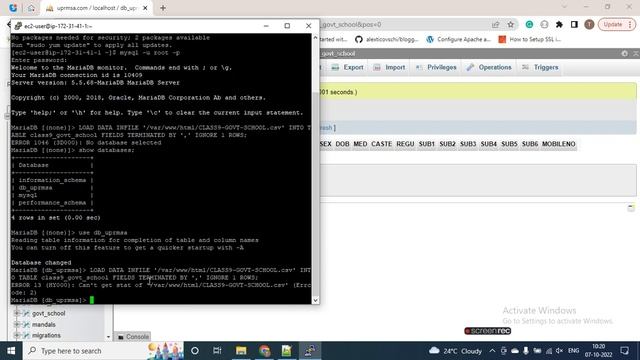Open the GitHub alexticovschi bookmark
Screen dimensions: 640x360
click(387, 40)
